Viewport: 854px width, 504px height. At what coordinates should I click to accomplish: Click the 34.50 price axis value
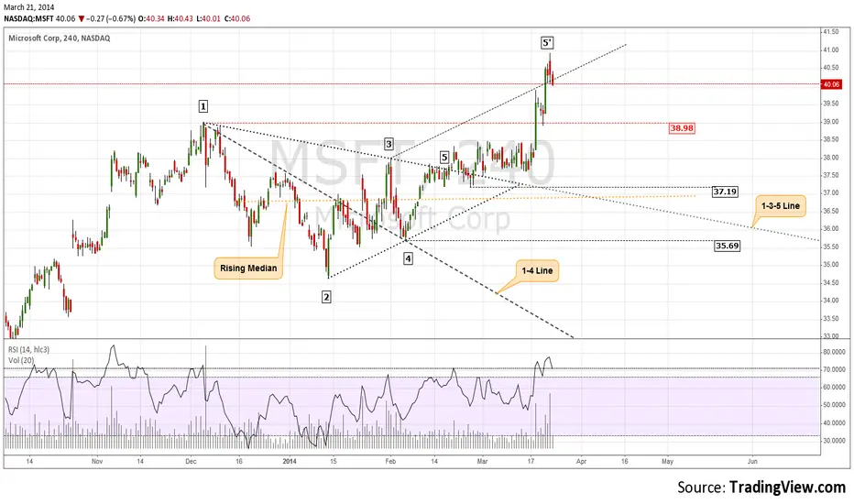pyautogui.click(x=830, y=283)
